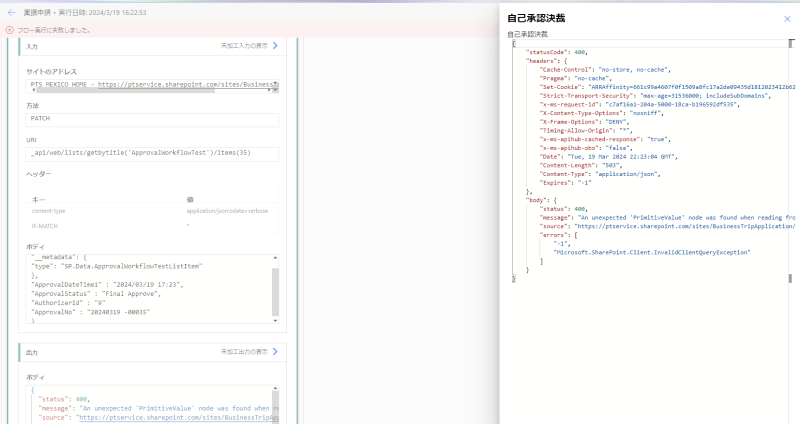Click the red error icon in failure banner
Screen dimensions: 800x424
point(9,30)
